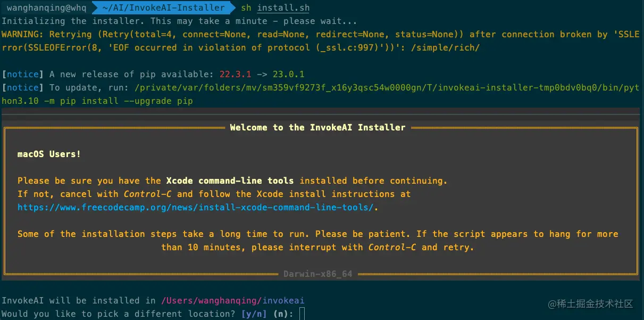Click the Welcome to the InvokeAI Installer title
Screen dimensions: 644x320
coord(318,128)
